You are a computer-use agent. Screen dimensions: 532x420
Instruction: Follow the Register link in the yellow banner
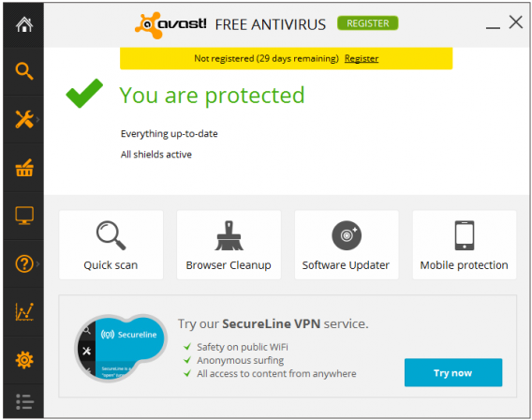point(362,59)
